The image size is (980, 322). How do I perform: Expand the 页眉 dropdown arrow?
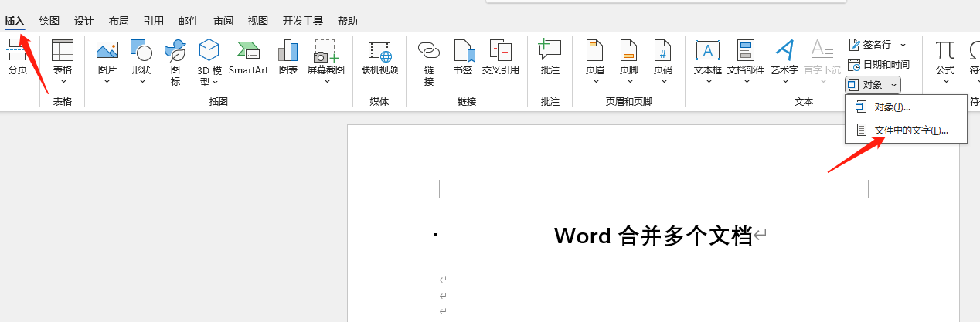[595, 81]
